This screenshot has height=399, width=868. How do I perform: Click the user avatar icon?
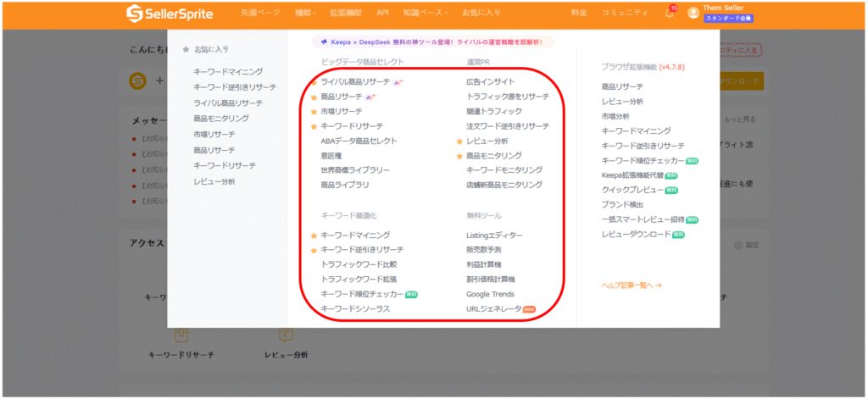[x=693, y=13]
